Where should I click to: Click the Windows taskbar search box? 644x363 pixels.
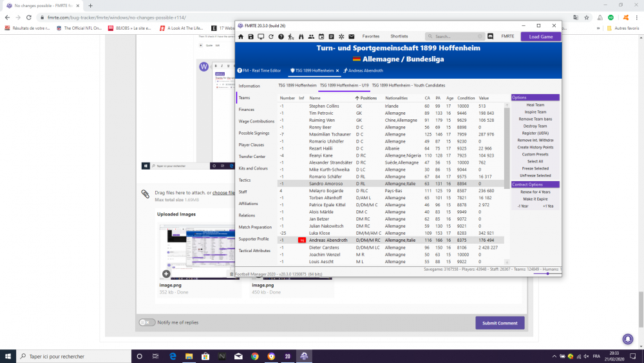tap(74, 357)
